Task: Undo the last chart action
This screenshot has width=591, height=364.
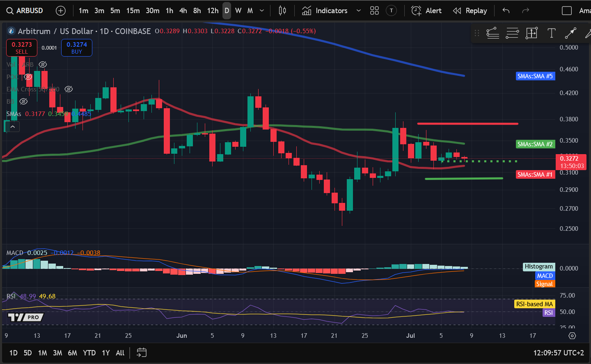Action: coord(506,11)
